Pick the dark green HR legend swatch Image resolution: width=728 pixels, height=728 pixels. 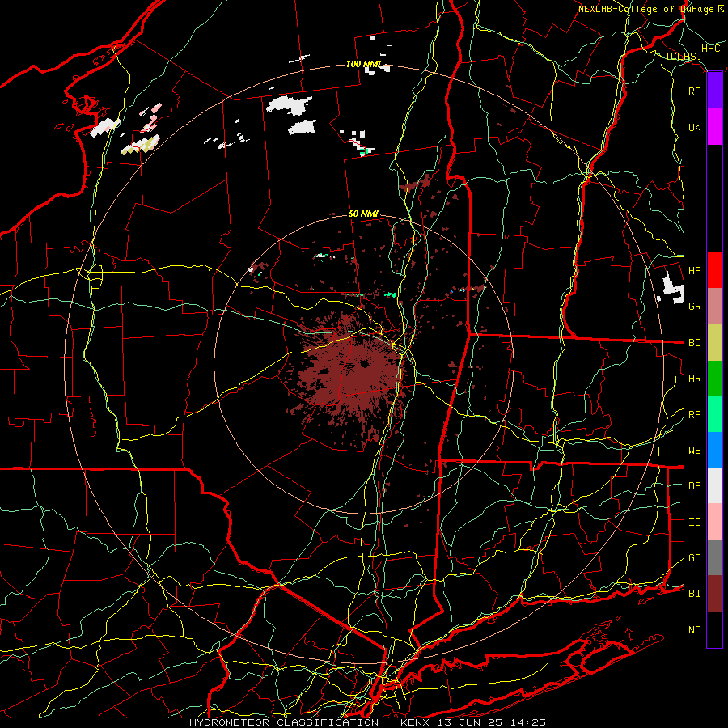(714, 379)
